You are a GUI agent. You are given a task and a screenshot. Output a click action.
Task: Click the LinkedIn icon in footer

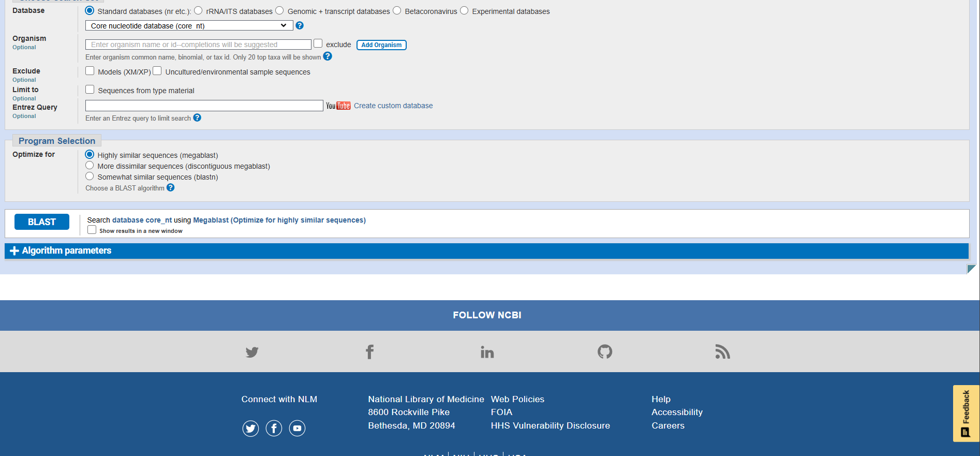[x=487, y=352]
